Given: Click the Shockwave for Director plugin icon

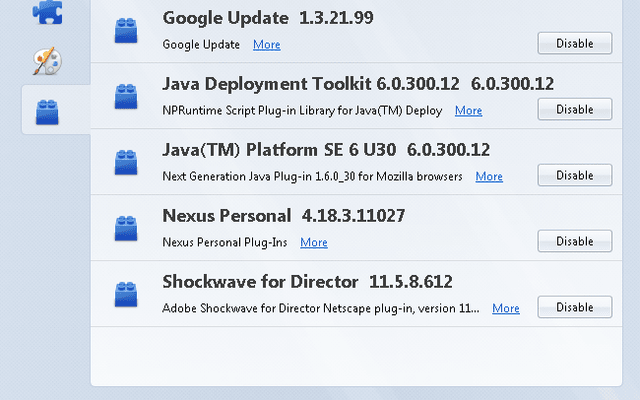Looking at the screenshot, I should pyautogui.click(x=126, y=294).
